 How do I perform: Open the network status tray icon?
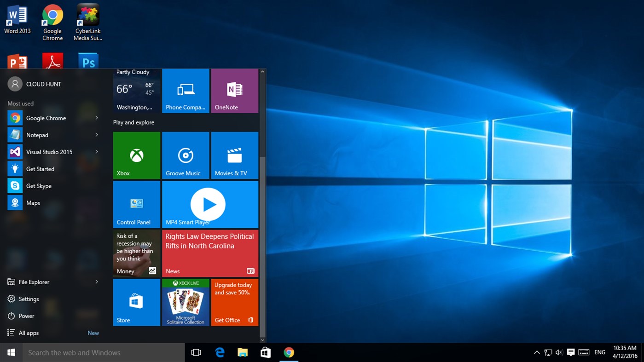click(x=548, y=352)
